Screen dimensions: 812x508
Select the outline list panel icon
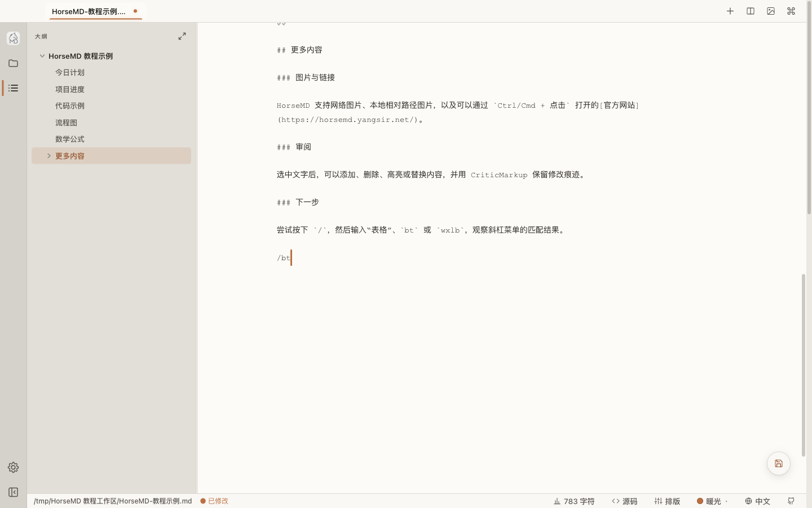pyautogui.click(x=14, y=88)
